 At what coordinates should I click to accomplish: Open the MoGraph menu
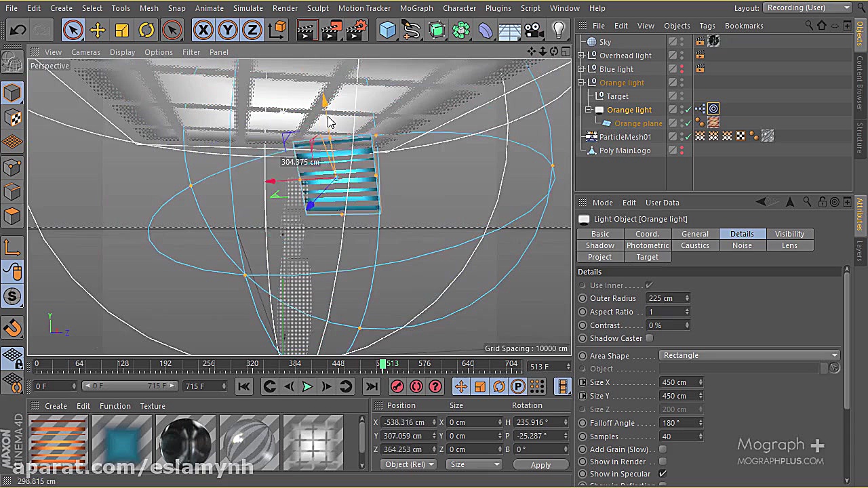tap(416, 7)
